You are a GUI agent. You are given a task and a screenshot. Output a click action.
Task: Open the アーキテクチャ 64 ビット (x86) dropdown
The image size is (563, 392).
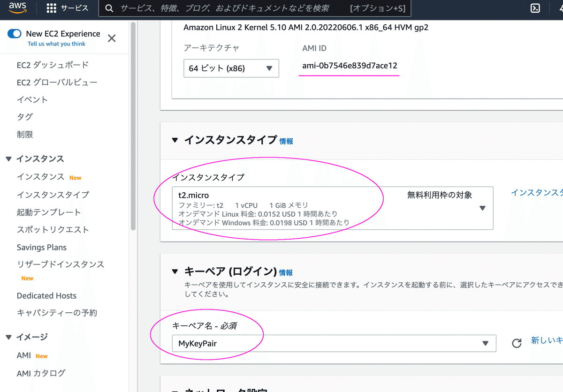tap(231, 68)
